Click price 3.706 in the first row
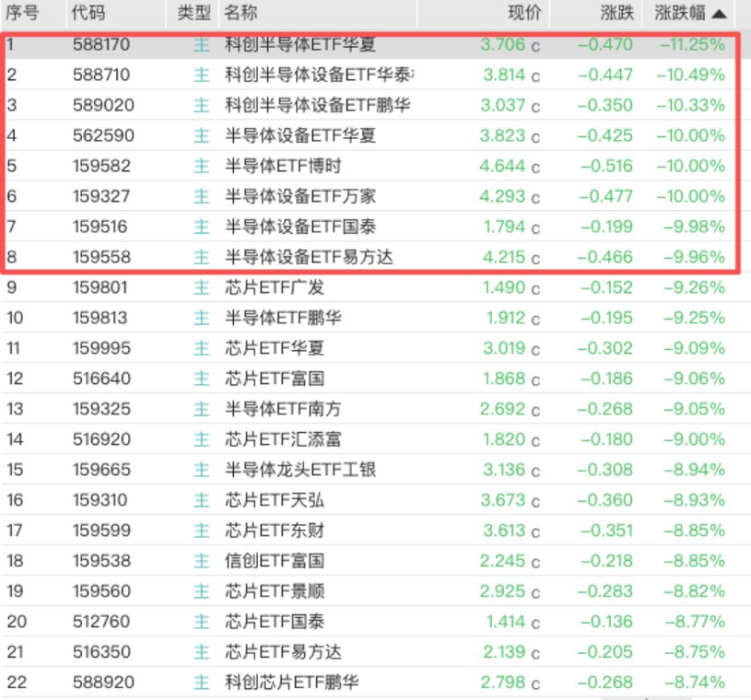 503,44
